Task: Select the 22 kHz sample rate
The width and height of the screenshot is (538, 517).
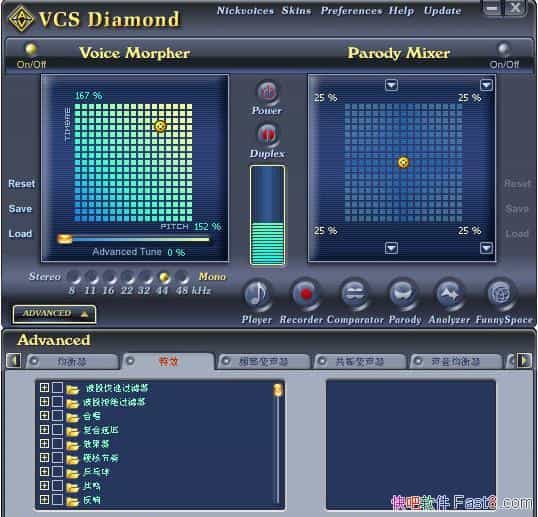Action: click(127, 277)
